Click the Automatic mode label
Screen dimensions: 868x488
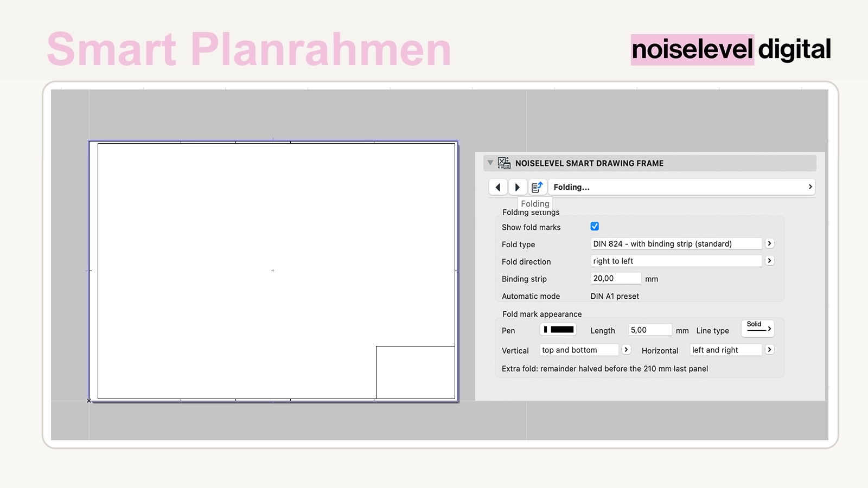pyautogui.click(x=531, y=296)
